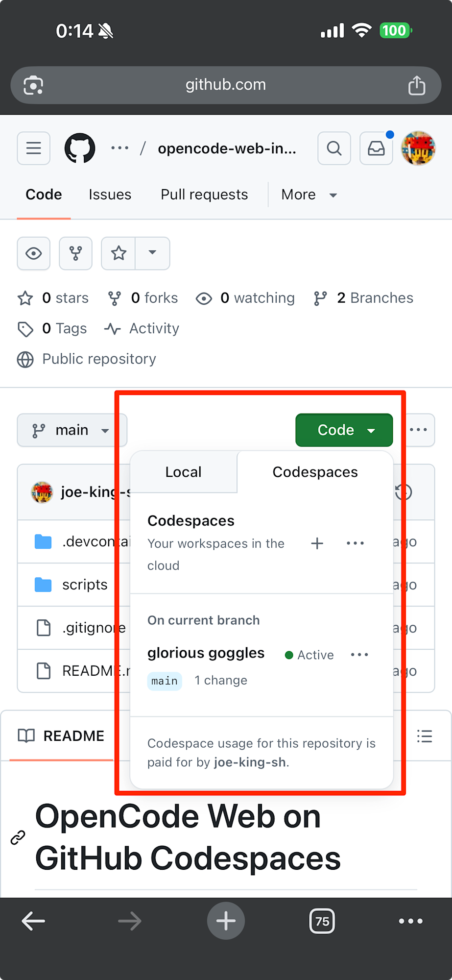Screen dimensions: 452x980
Task: View the 0 watching link
Action: coord(245,298)
